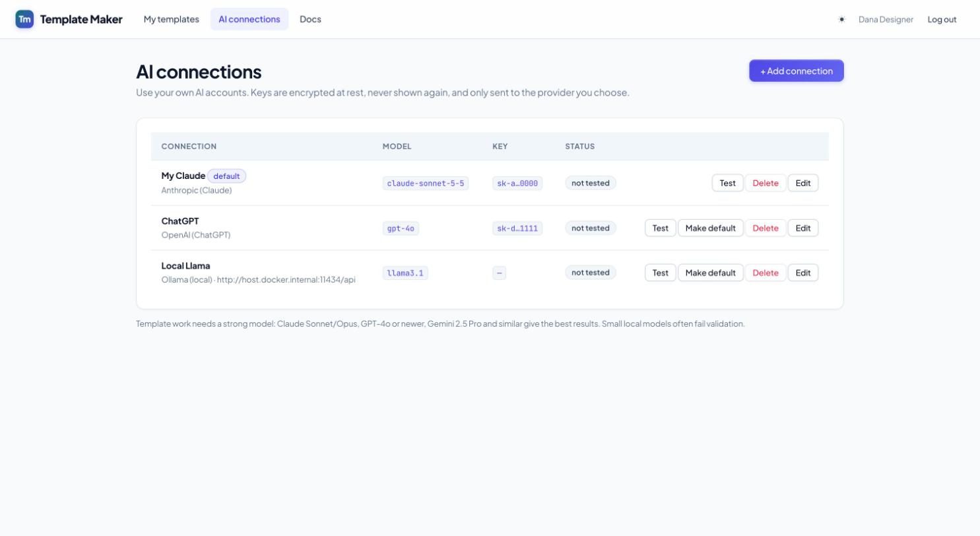Click the ChatGPT connection name
This screenshot has height=536, width=980.
(180, 221)
